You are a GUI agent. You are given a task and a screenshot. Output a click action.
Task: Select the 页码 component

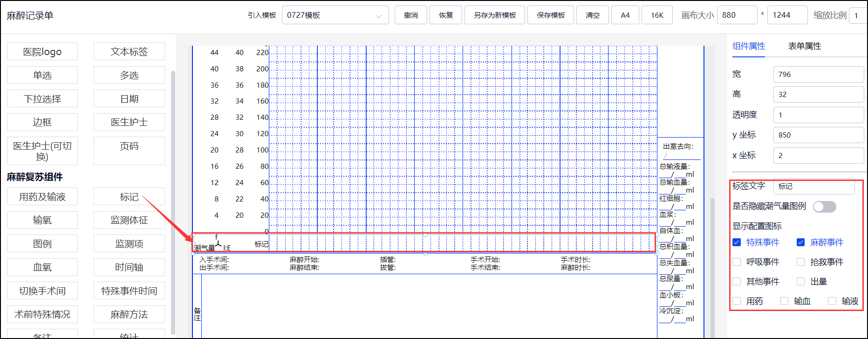(x=129, y=151)
